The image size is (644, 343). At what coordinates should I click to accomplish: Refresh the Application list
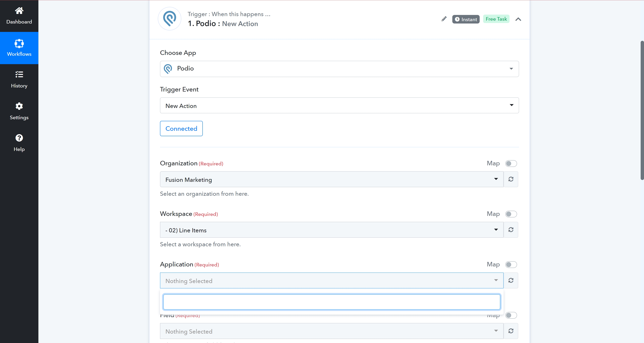[x=511, y=280]
